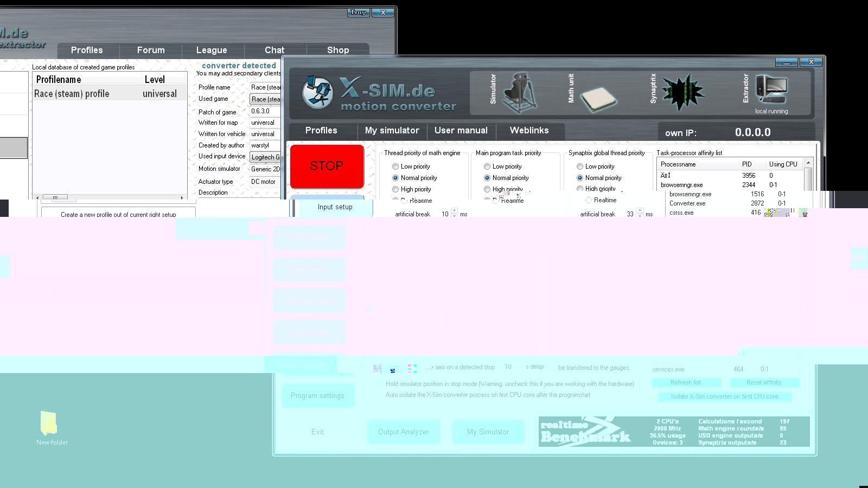Image resolution: width=868 pixels, height=488 pixels.
Task: Click the realtime Benchmark logo
Action: pyautogui.click(x=585, y=432)
